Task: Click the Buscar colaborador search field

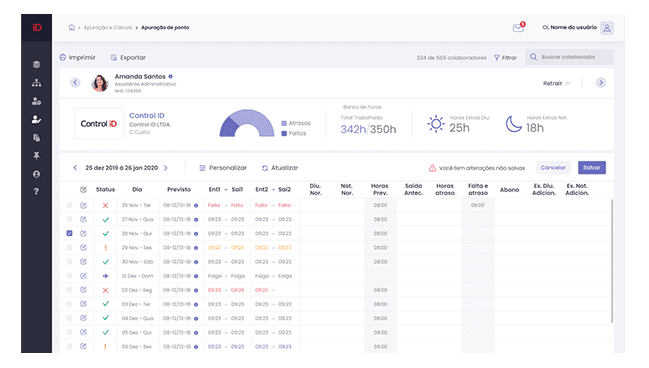Action: click(x=570, y=57)
